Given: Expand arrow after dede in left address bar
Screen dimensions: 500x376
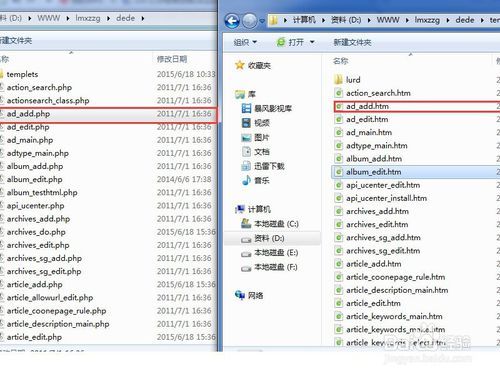Looking at the screenshot, I should (x=143, y=18).
